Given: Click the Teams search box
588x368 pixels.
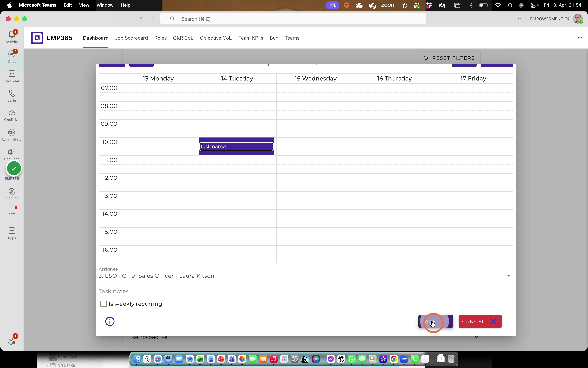Looking at the screenshot, I should coord(293,19).
